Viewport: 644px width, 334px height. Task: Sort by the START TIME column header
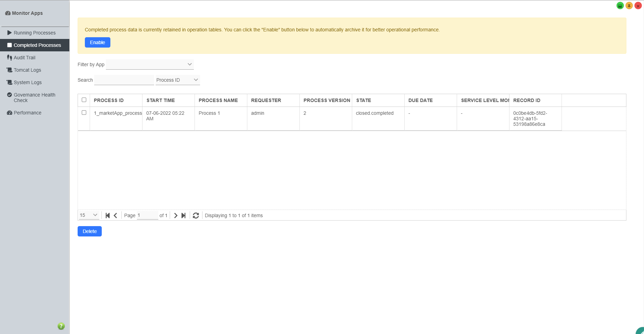click(x=161, y=100)
